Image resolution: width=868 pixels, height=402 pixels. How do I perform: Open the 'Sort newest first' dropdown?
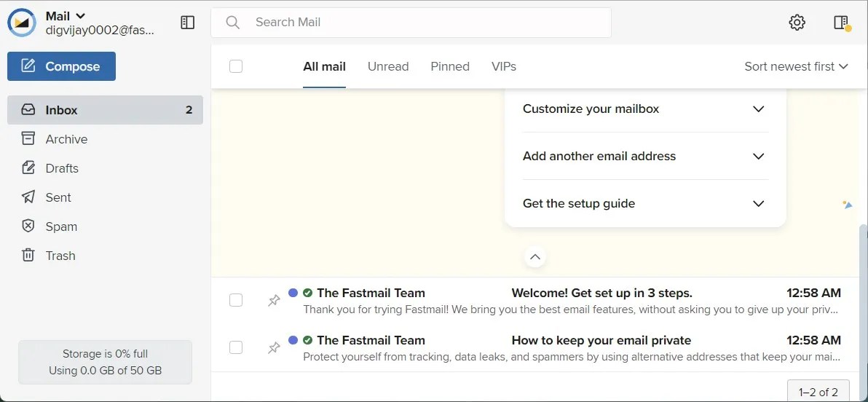[x=796, y=66]
